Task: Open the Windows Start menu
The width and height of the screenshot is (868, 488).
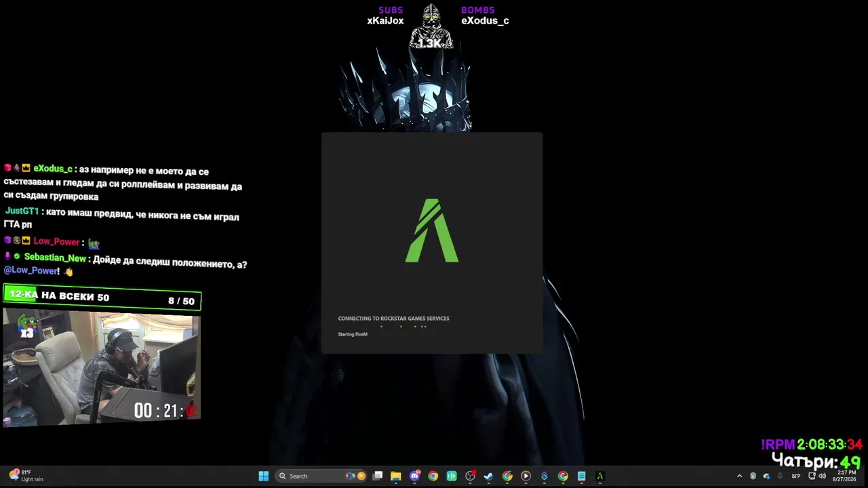Action: point(264,476)
